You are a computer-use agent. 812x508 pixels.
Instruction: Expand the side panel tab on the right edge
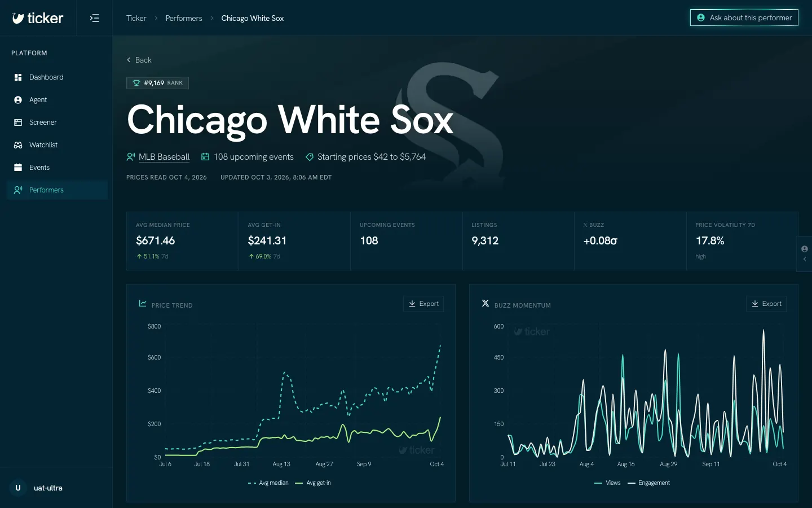(805, 254)
